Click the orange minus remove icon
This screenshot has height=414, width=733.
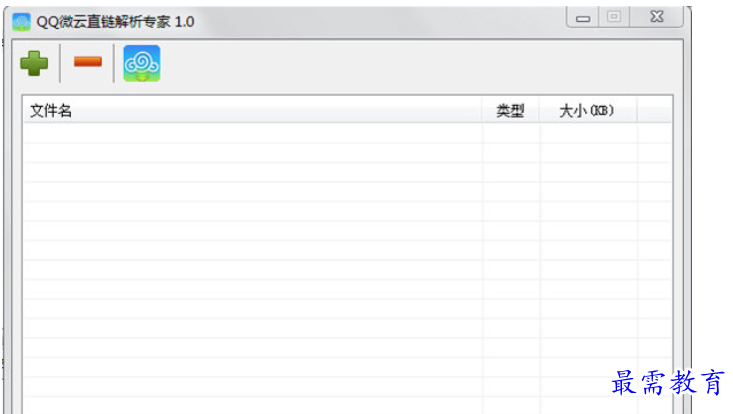pos(88,61)
